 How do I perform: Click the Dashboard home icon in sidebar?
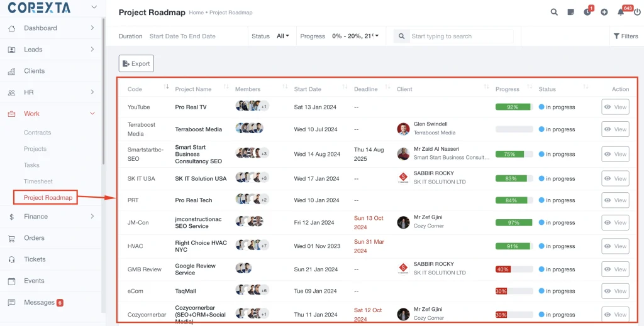click(x=11, y=28)
